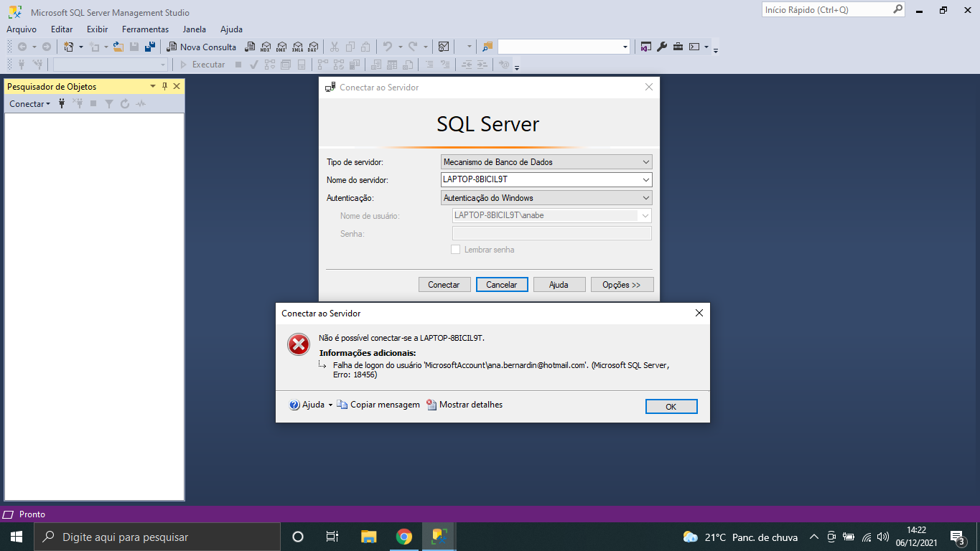Click the New Project toolbar icon
The height and width of the screenshot is (551, 980).
[69, 47]
